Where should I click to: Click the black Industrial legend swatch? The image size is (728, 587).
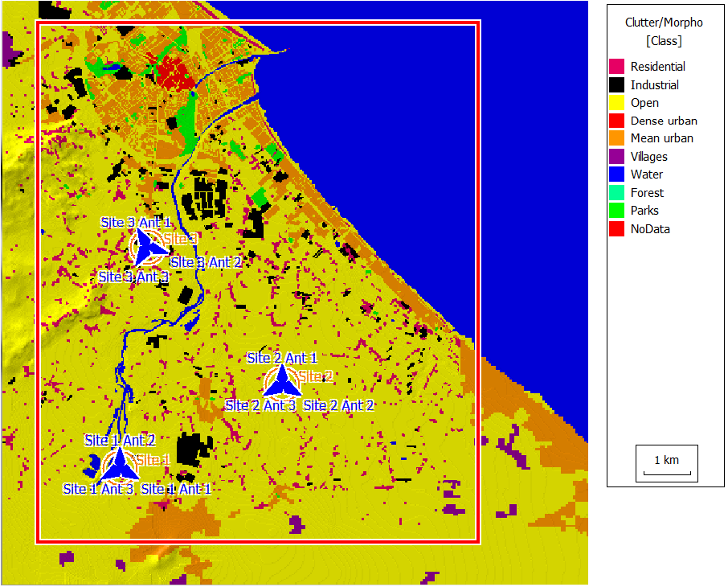coord(616,84)
